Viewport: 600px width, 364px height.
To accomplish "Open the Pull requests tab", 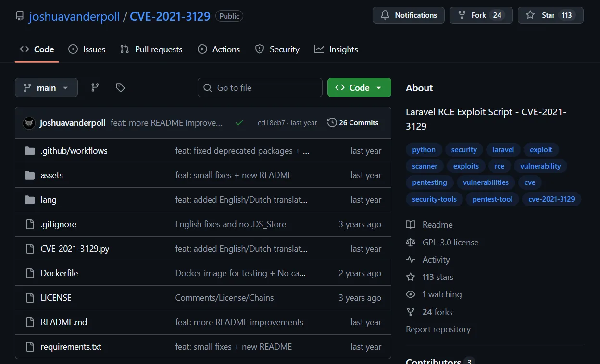I will [151, 49].
